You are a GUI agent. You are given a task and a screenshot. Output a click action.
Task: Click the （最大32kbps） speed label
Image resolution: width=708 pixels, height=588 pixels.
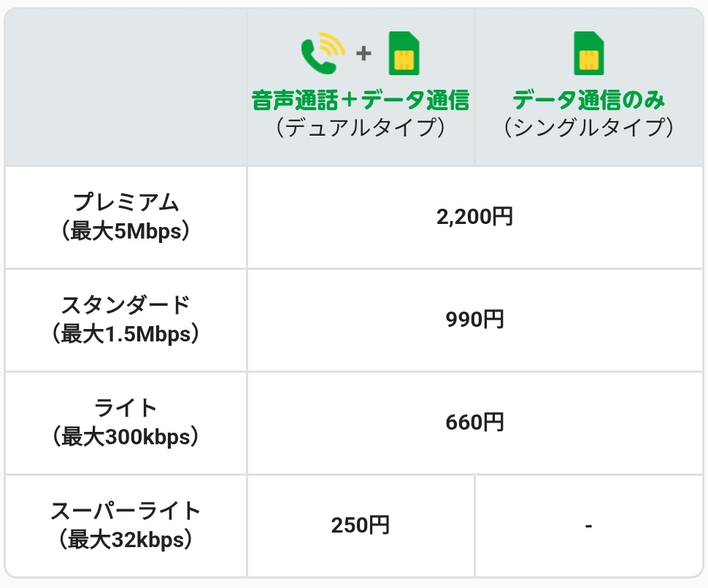coord(126,539)
